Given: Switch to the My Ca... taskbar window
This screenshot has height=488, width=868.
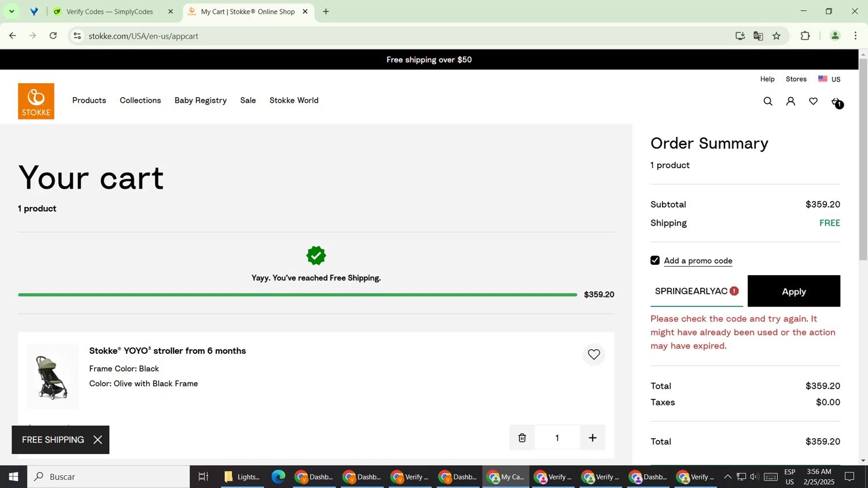Looking at the screenshot, I should [506, 477].
